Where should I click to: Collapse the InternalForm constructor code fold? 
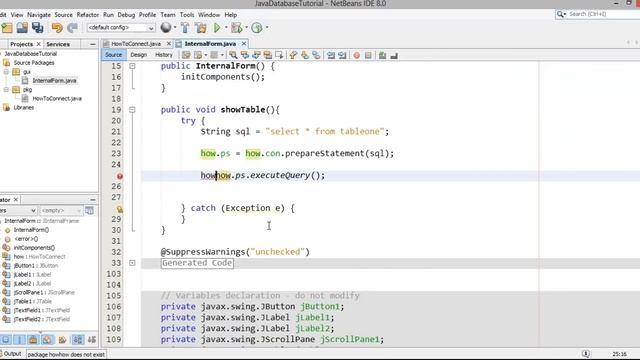pos(132,66)
